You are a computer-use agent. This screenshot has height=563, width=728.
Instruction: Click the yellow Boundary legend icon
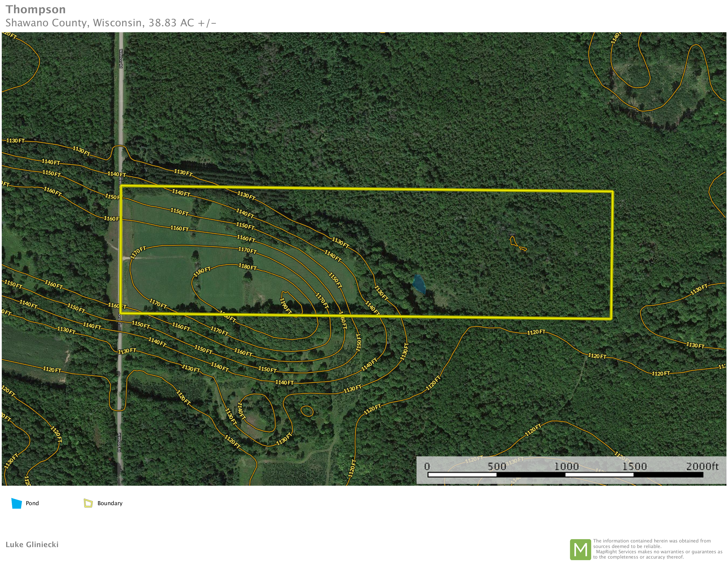coord(88,503)
